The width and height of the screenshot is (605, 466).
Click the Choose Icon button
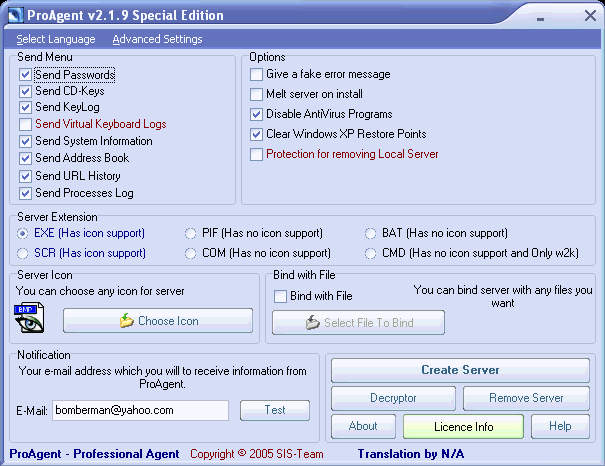158,321
